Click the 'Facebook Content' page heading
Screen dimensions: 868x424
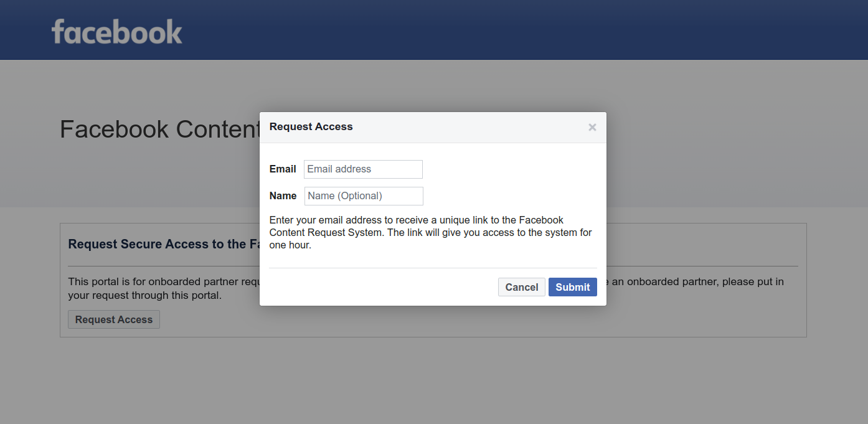click(x=159, y=130)
